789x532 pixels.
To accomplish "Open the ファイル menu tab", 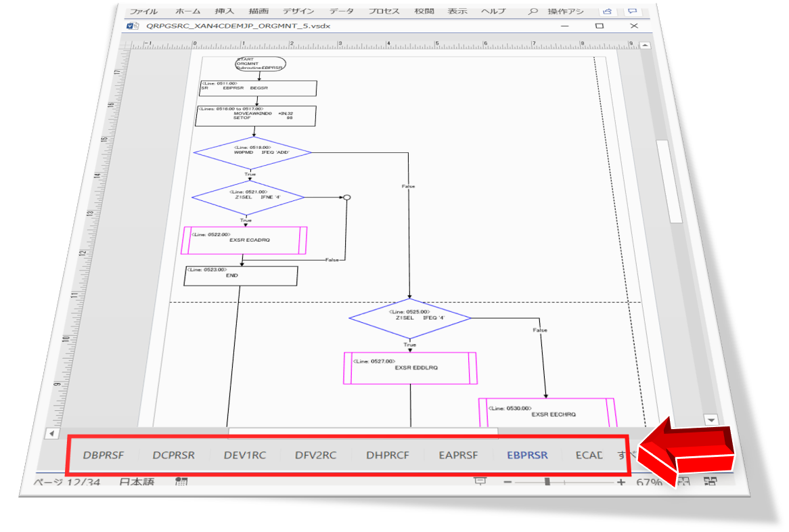I will click(x=143, y=11).
